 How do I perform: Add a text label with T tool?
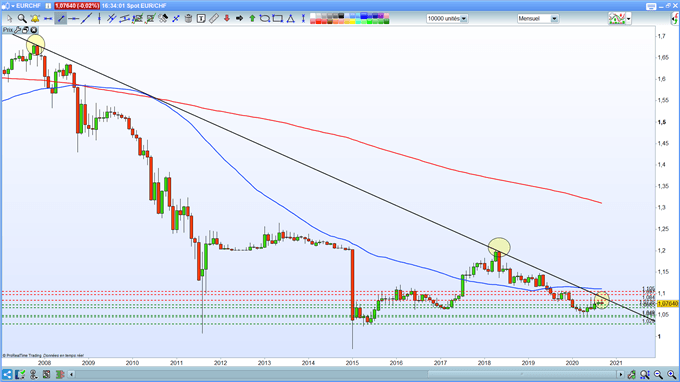[x=201, y=19]
